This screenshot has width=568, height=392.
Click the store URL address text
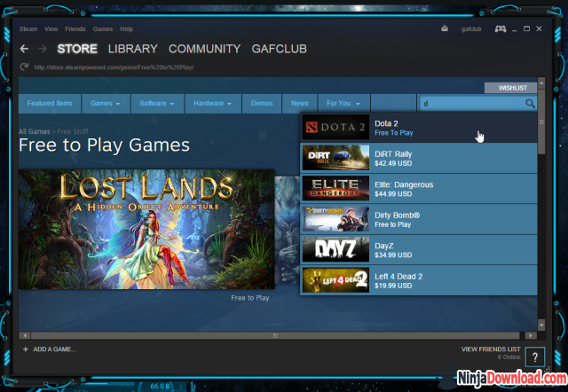(114, 67)
